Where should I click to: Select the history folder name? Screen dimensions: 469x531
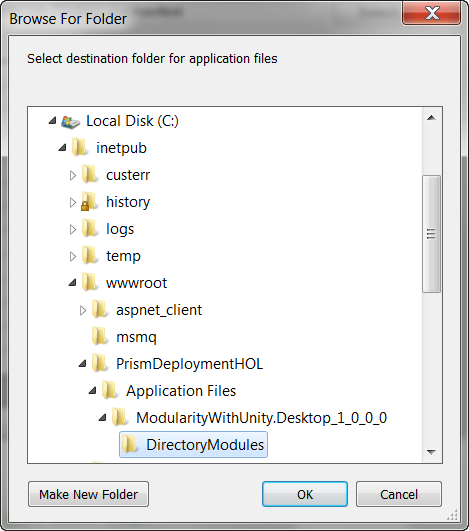[128, 202]
